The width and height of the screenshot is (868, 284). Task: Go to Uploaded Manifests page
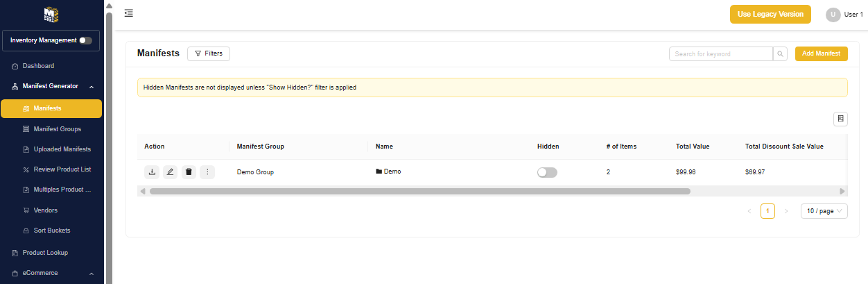point(62,149)
